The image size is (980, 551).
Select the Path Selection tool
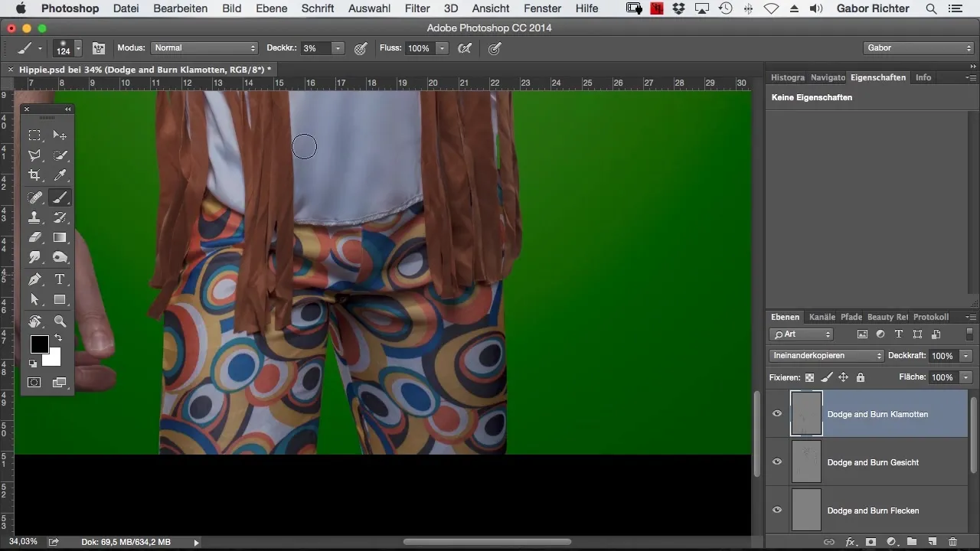[x=34, y=299]
